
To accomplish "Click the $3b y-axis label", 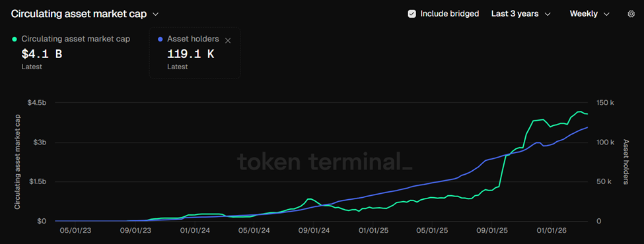I will (40, 142).
